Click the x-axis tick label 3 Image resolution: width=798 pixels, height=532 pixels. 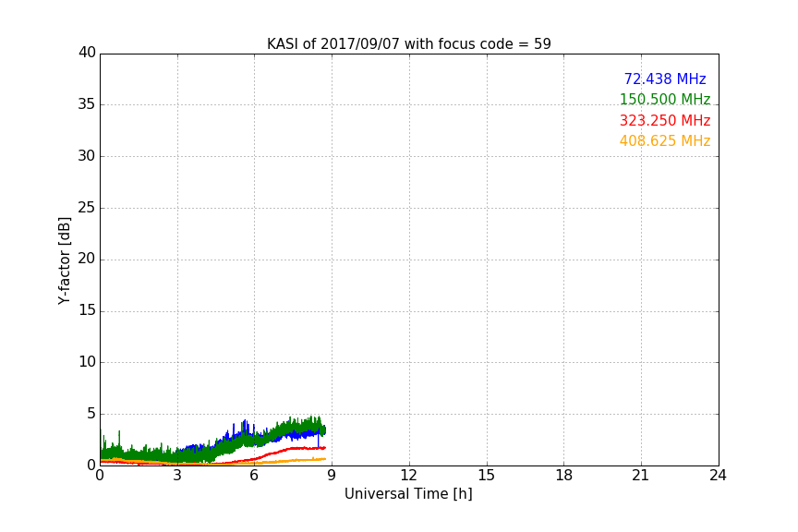[x=177, y=476]
